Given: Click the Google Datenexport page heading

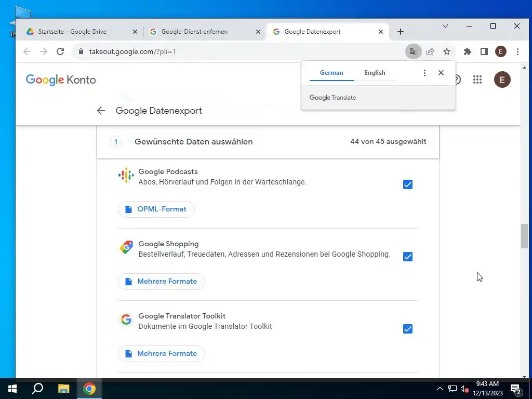Looking at the screenshot, I should coord(159,111).
